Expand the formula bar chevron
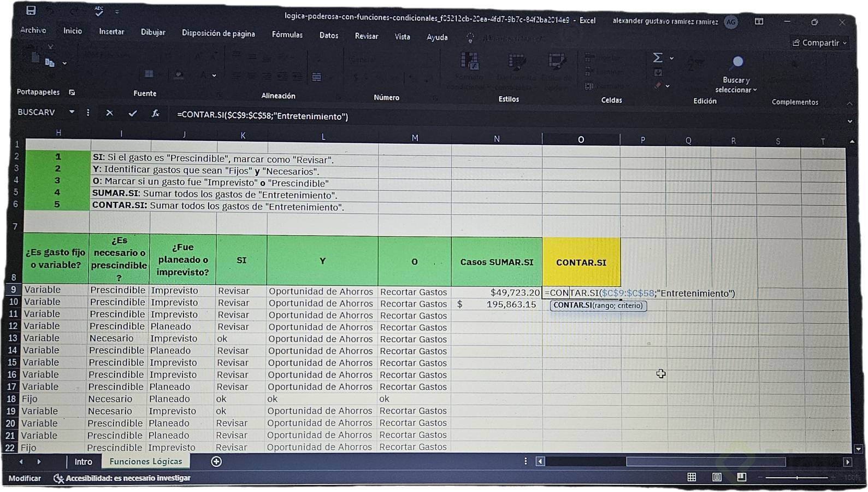Image resolution: width=868 pixels, height=492 pixels. pyautogui.click(x=849, y=121)
